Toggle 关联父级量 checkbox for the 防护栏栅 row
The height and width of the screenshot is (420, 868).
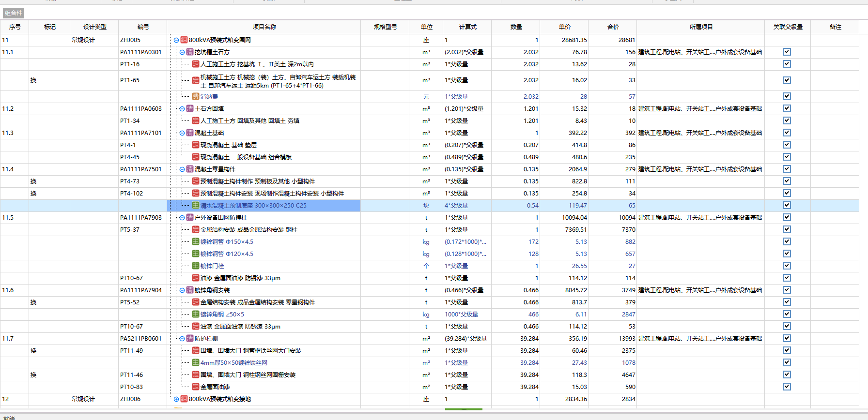tap(787, 338)
